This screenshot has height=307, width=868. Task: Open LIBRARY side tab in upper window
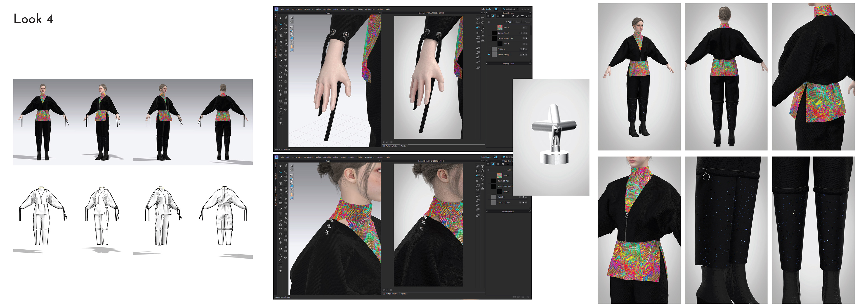[276, 18]
